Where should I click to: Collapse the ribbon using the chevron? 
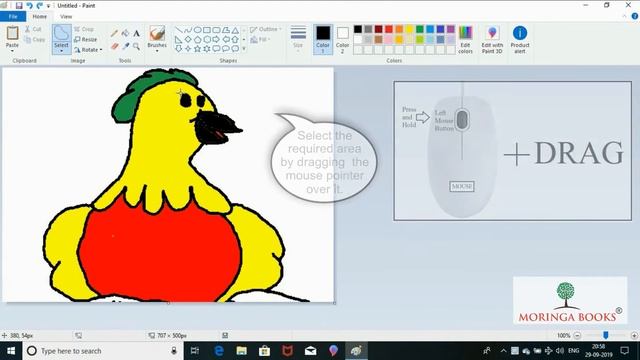click(x=624, y=16)
